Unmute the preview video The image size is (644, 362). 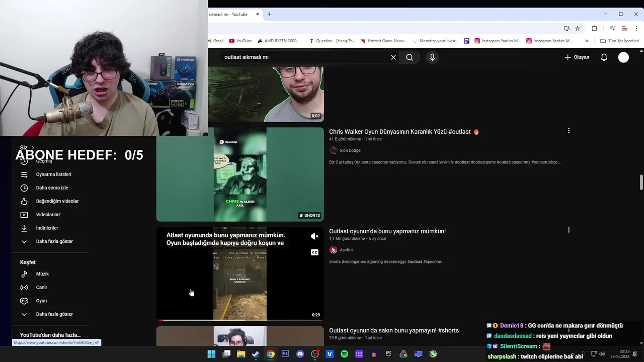pos(314,236)
